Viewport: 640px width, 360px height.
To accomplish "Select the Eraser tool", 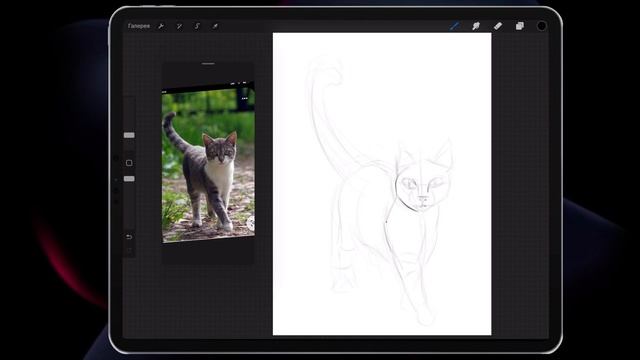I will [x=498, y=26].
